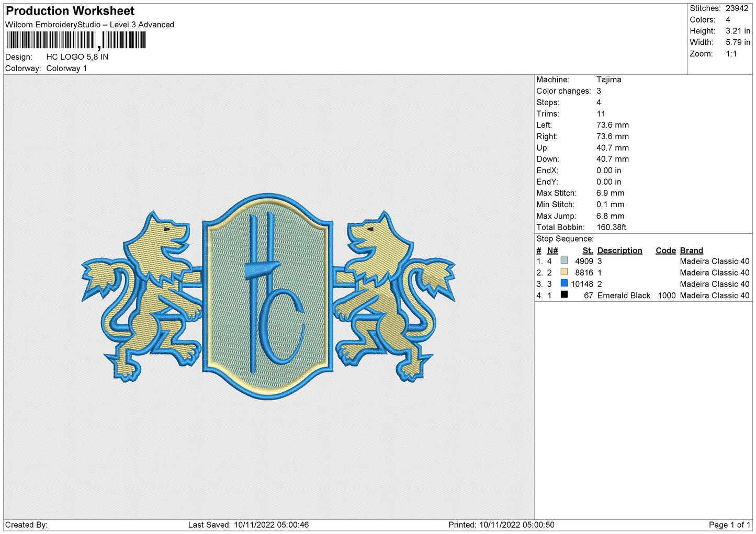Click the stitches count 23942

click(737, 8)
